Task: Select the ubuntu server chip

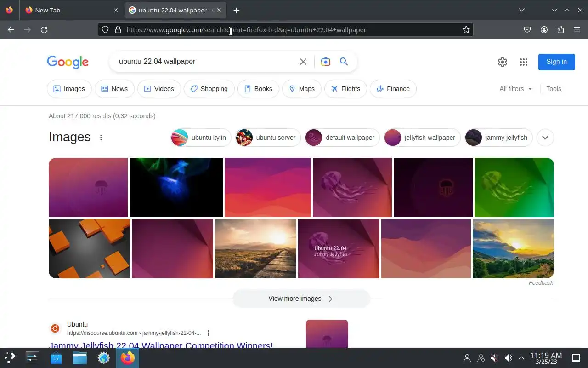Action: [268, 138]
